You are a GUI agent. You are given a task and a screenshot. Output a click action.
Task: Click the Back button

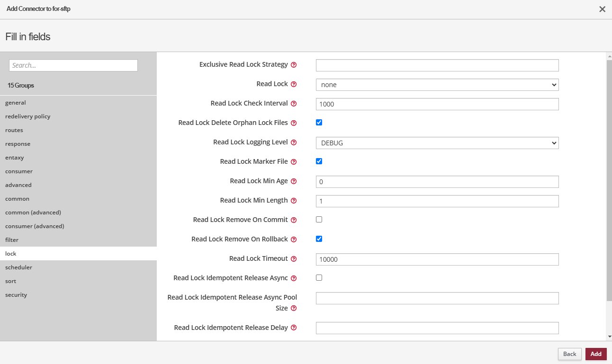click(x=569, y=354)
